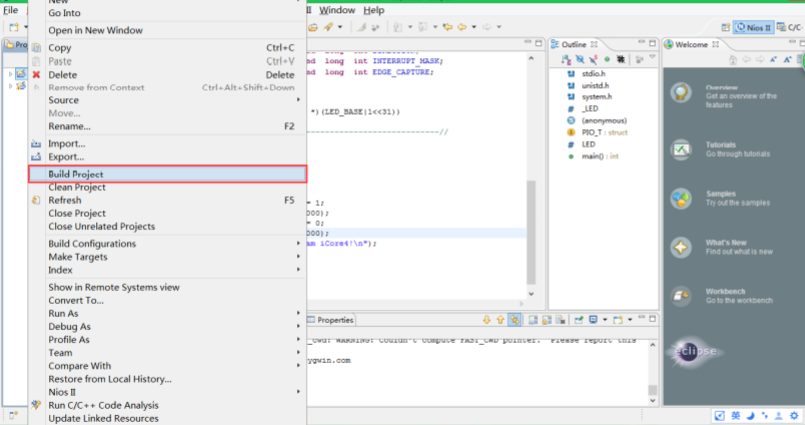Click the Workbench icon in Welcome

(x=681, y=296)
